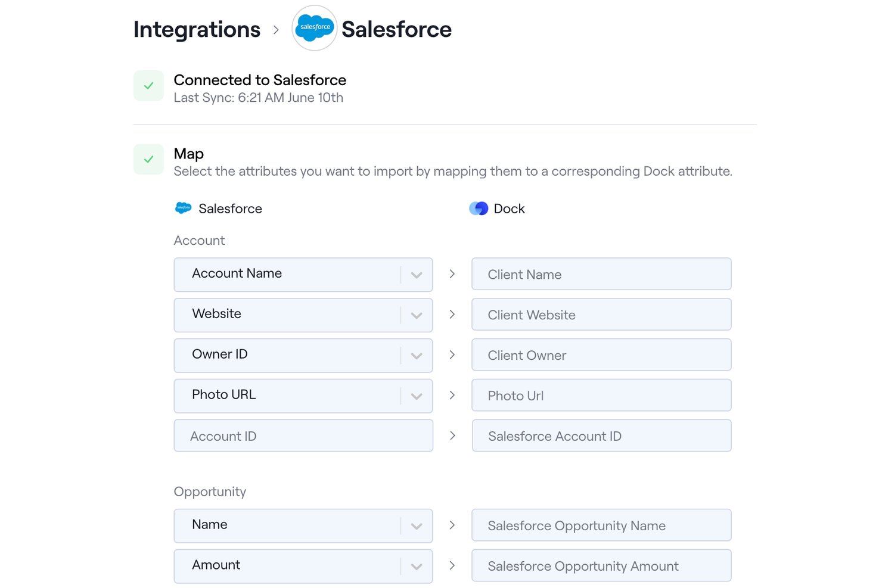Image resolution: width=882 pixels, height=588 pixels.
Task: Click the Dock column logo
Action: 479,208
